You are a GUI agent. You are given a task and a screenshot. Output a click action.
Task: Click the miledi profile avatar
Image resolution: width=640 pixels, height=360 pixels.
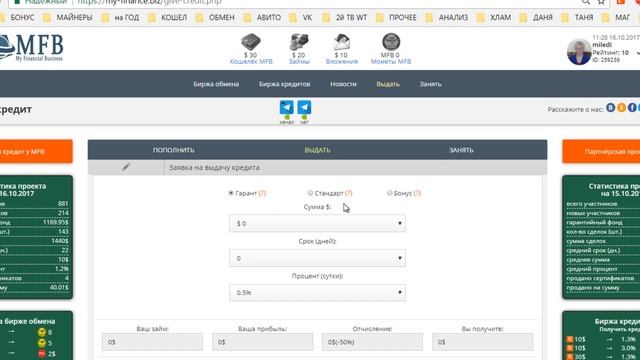[579, 52]
